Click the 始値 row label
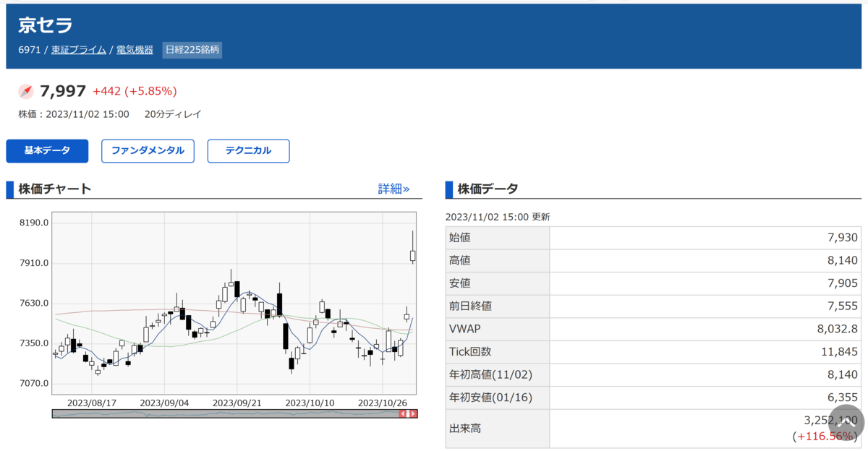Image resolution: width=868 pixels, height=451 pixels. (x=459, y=237)
